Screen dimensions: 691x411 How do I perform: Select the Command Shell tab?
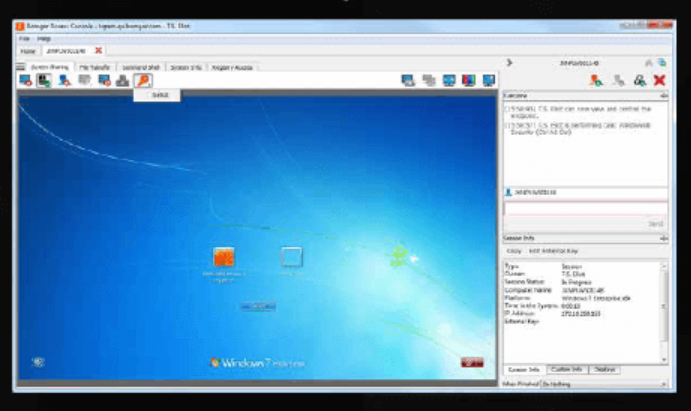141,67
